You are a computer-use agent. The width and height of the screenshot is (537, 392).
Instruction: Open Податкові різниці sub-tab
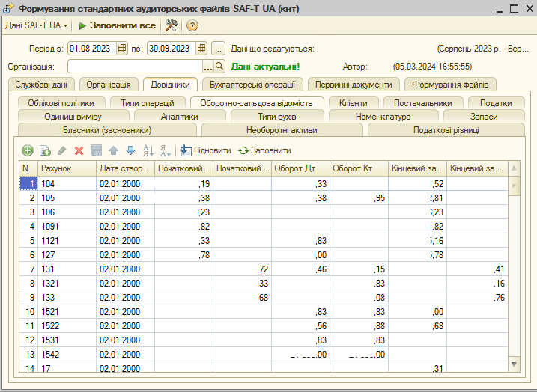(x=446, y=130)
